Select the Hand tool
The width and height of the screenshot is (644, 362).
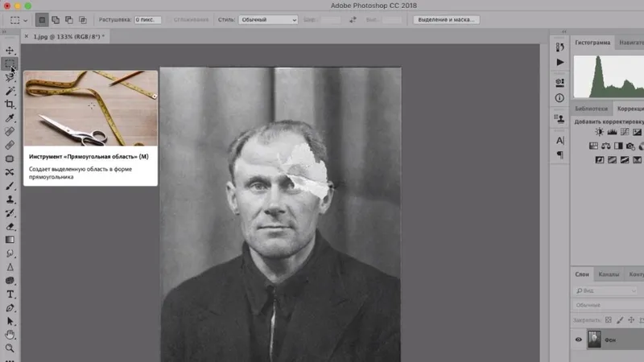click(10, 335)
